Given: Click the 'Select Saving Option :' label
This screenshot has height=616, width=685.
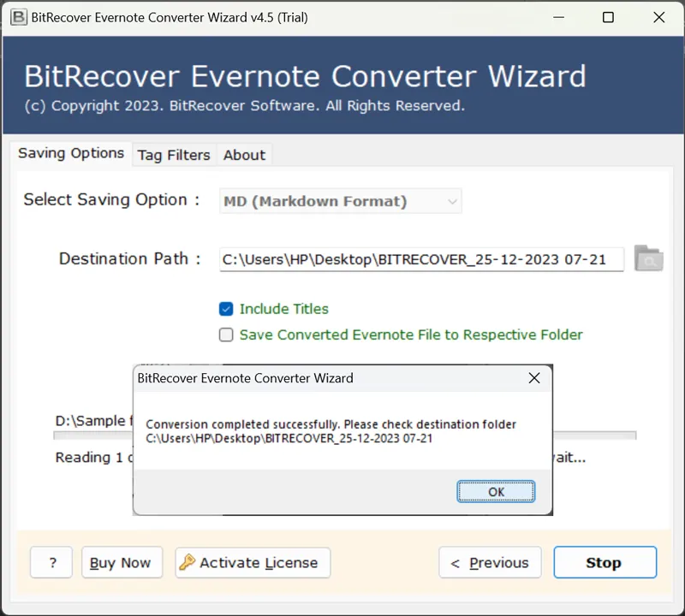Looking at the screenshot, I should pyautogui.click(x=112, y=199).
